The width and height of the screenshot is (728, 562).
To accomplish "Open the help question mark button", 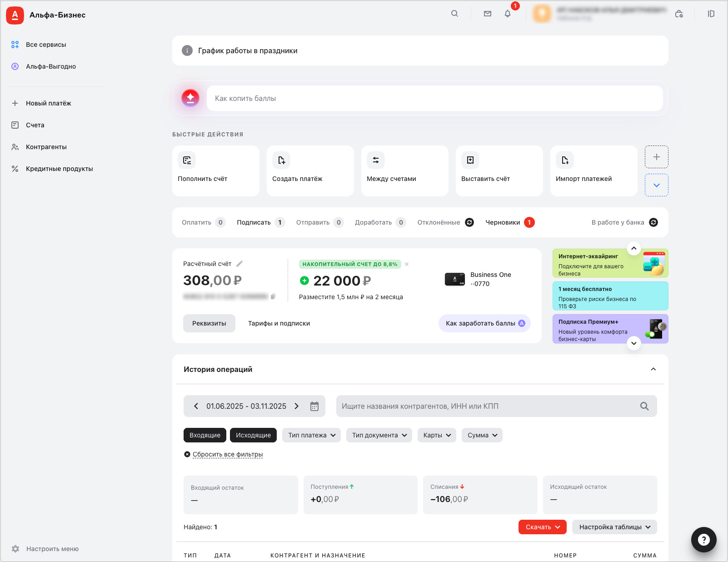I will tap(703, 540).
